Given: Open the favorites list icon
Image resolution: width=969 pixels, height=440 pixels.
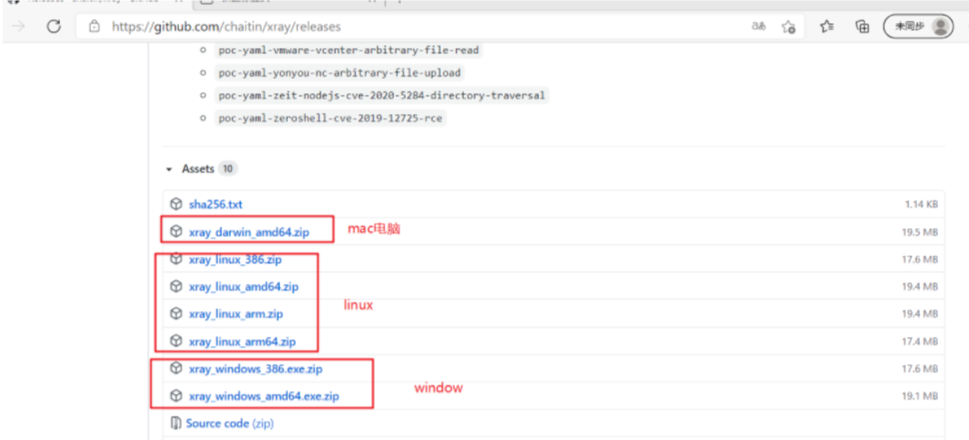Looking at the screenshot, I should 826,26.
